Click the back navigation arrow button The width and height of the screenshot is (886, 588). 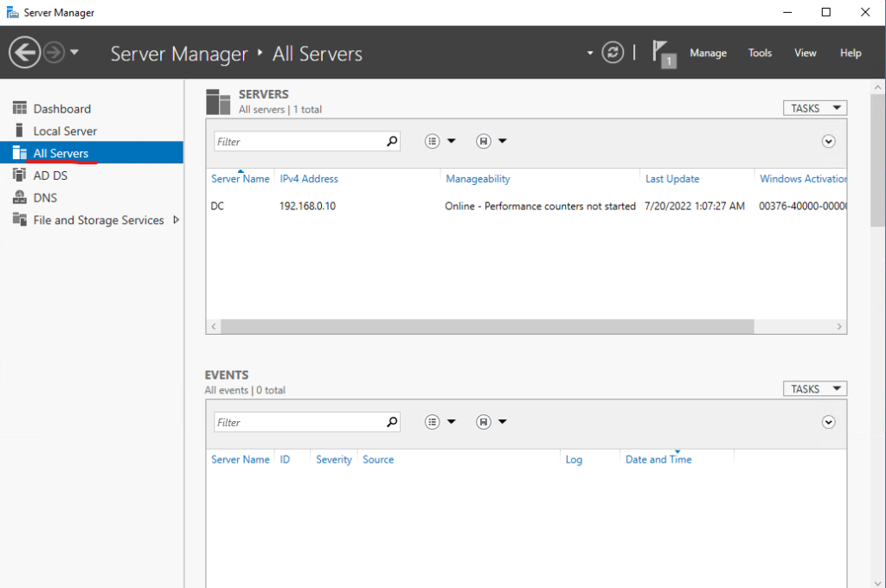[x=24, y=52]
